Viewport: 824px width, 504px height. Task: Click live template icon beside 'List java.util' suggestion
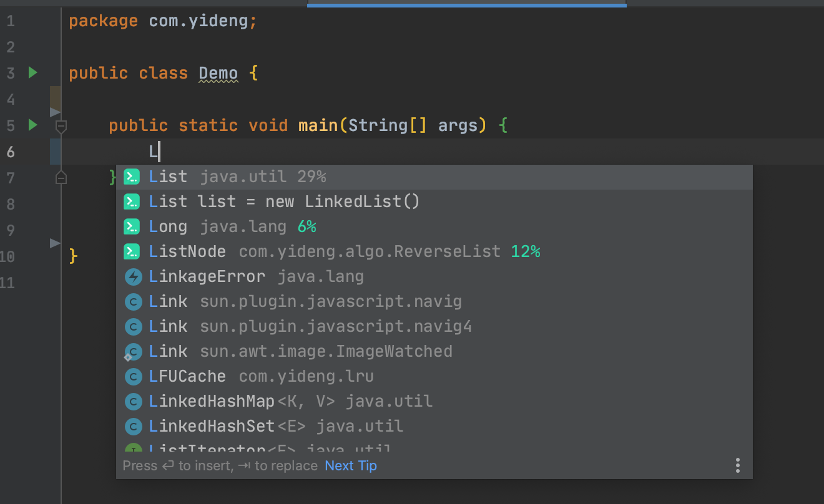click(x=132, y=177)
